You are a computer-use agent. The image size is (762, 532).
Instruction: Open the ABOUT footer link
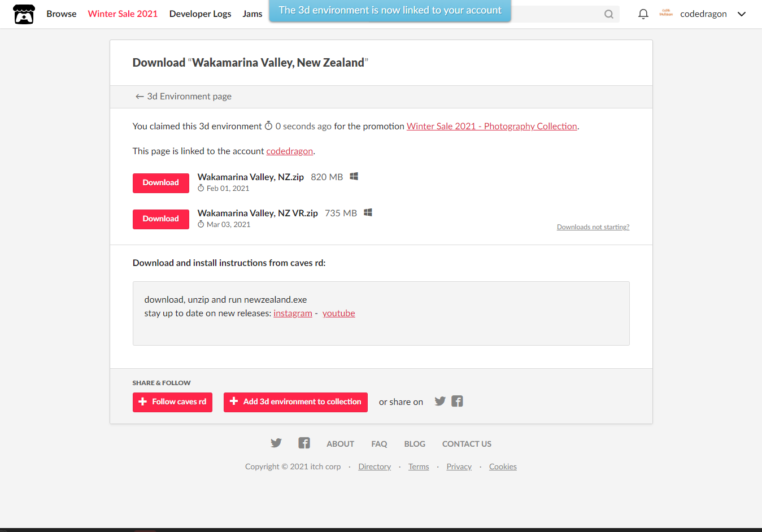tap(341, 444)
